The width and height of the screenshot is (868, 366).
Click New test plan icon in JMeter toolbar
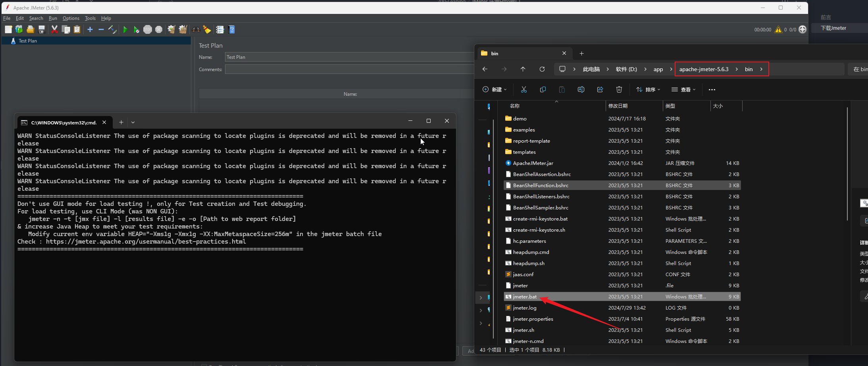coord(8,29)
